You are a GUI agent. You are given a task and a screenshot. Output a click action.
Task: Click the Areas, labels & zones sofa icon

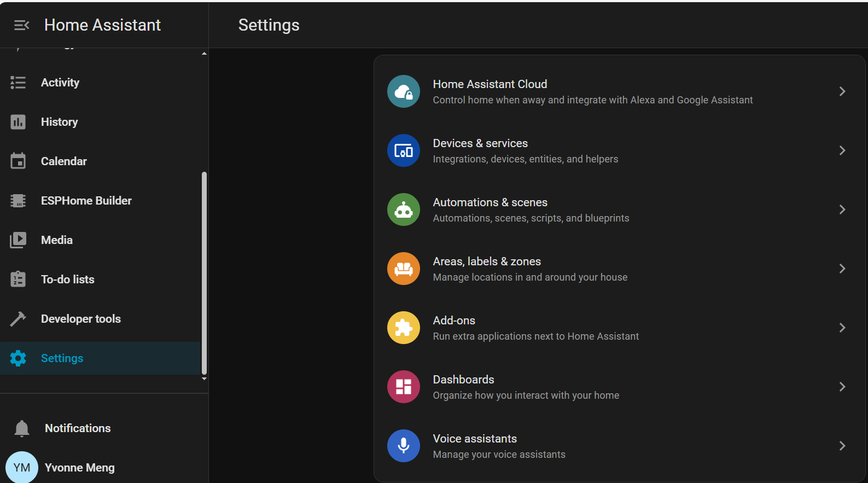[404, 269]
